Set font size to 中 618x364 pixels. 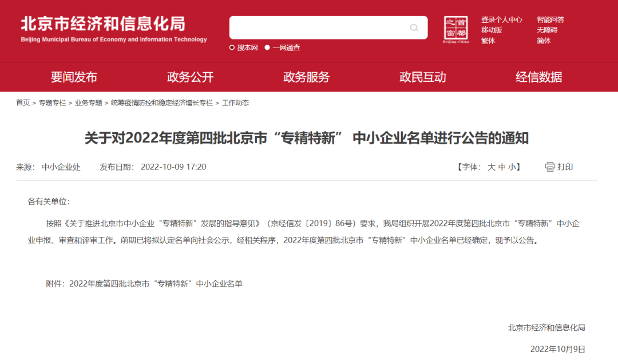pyautogui.click(x=502, y=167)
